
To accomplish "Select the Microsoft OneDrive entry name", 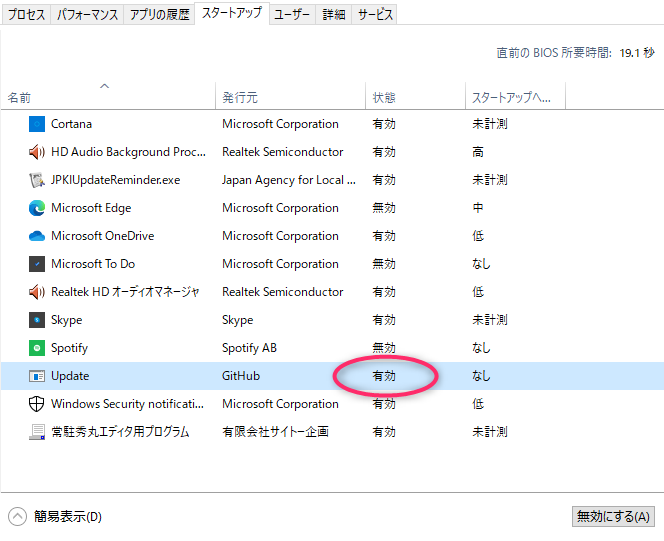I will 102,236.
